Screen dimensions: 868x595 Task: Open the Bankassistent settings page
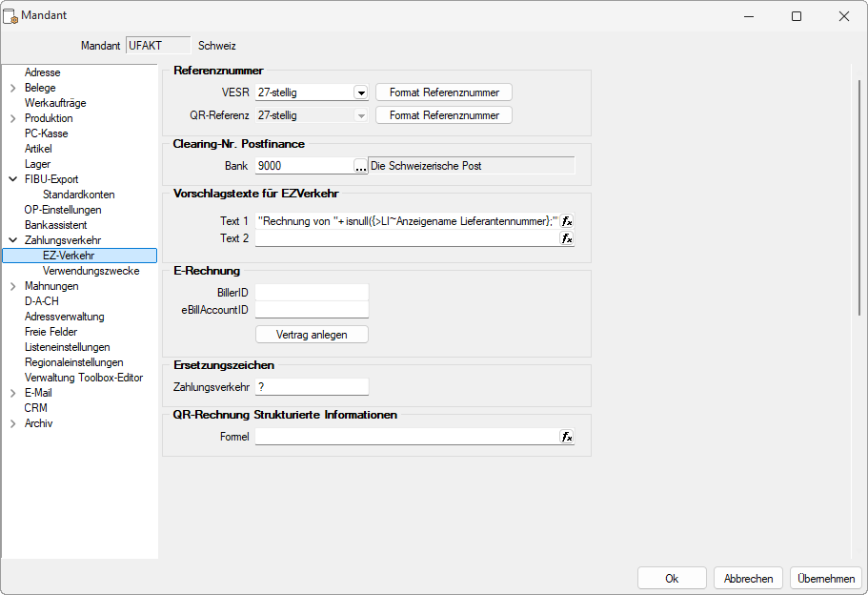pos(55,225)
